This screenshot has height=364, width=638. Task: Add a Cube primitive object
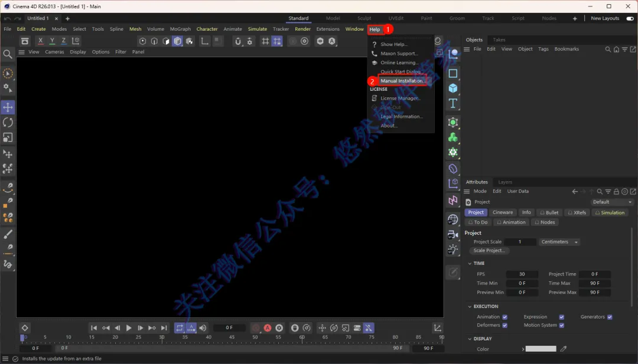(x=453, y=88)
